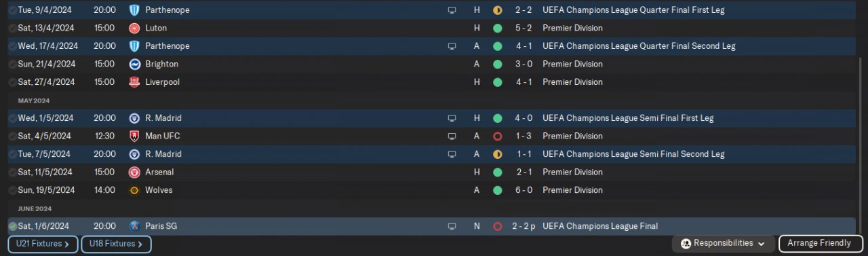
Task: Click the red loss indicator for Man UFC match
Action: pos(498,136)
